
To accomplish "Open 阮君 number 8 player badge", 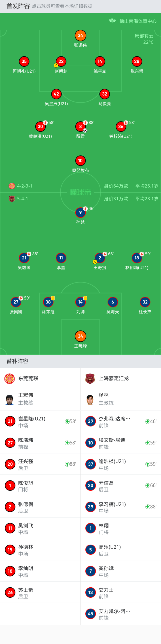I will (x=80, y=127).
